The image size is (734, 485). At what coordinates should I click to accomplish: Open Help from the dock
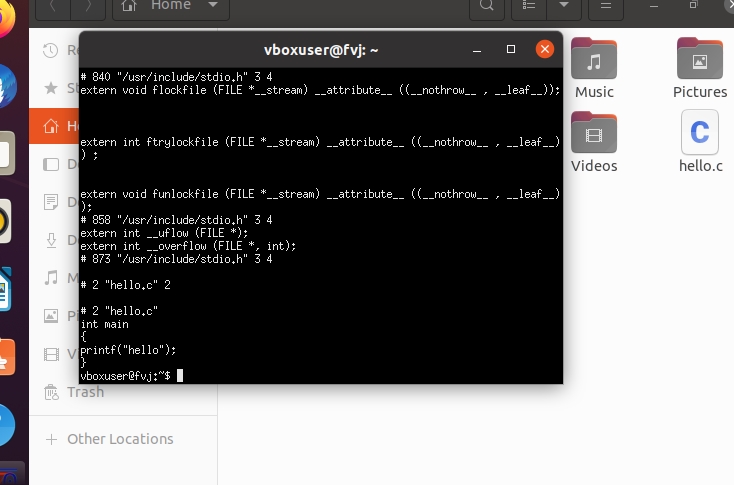[7, 425]
